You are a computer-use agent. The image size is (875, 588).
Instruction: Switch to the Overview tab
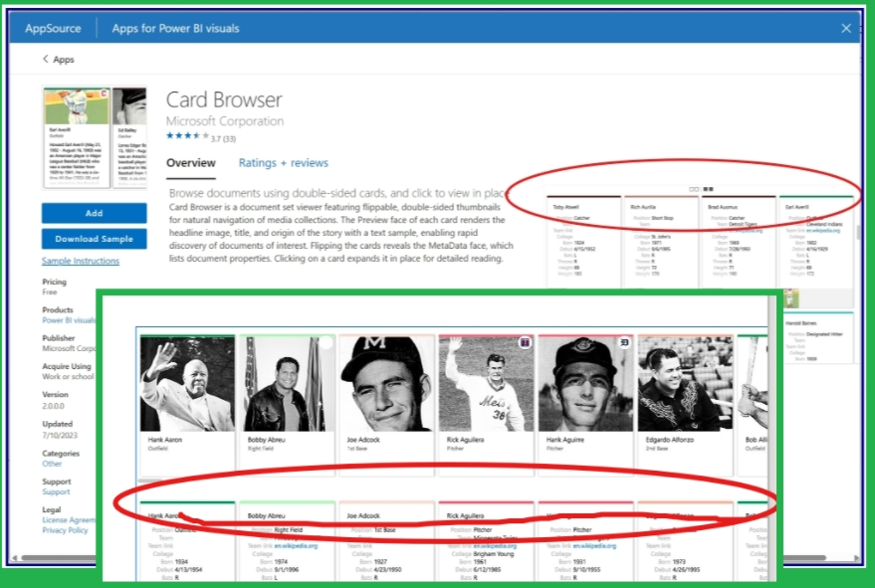coord(190,163)
